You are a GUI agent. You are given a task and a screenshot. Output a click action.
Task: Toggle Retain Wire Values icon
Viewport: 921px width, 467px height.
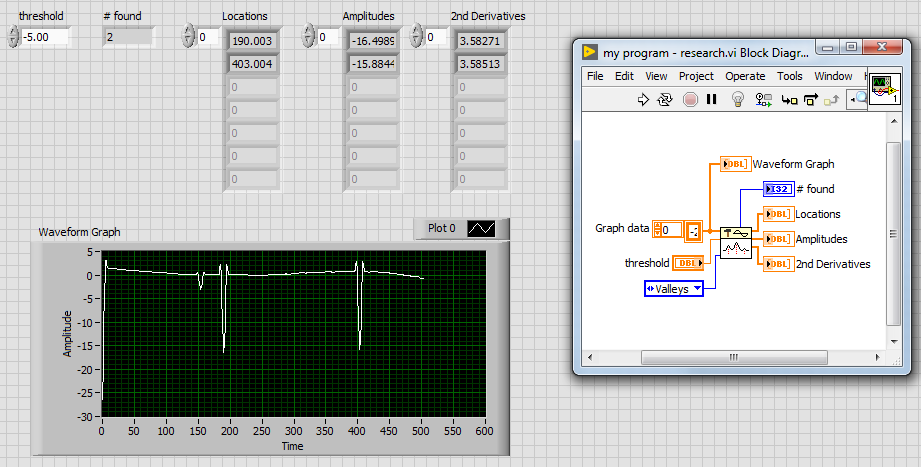click(764, 99)
